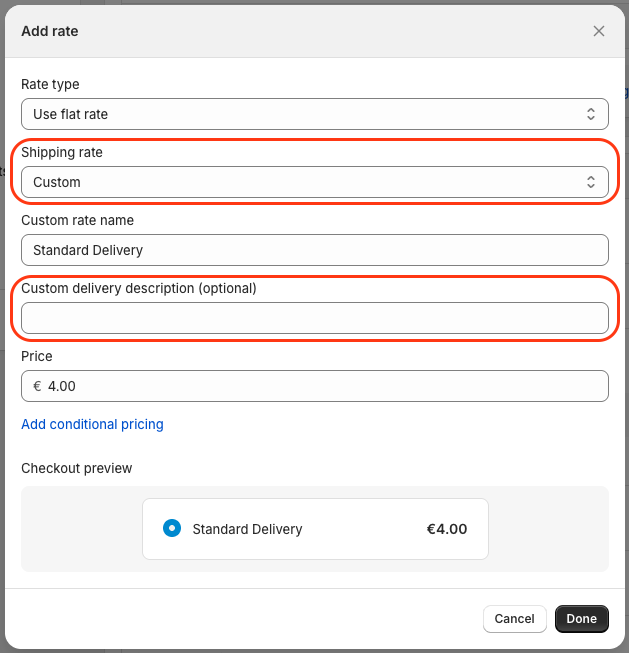Select the Standard Delivery radio button

point(172,528)
